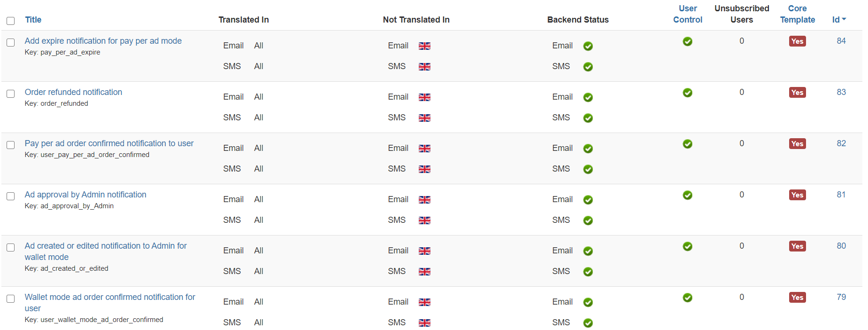The height and width of the screenshot is (330, 868).
Task: Click Email backend status check for pay per ad expire
Action: [588, 46]
